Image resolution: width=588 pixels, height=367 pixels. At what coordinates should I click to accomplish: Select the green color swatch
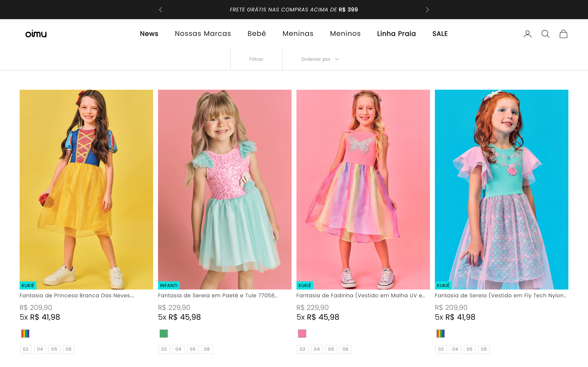click(164, 334)
